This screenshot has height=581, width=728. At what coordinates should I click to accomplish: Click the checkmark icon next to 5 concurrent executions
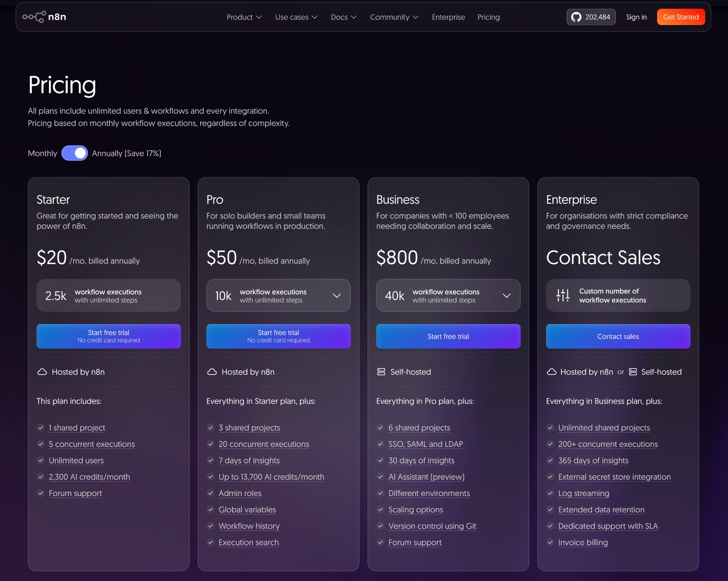click(x=41, y=444)
